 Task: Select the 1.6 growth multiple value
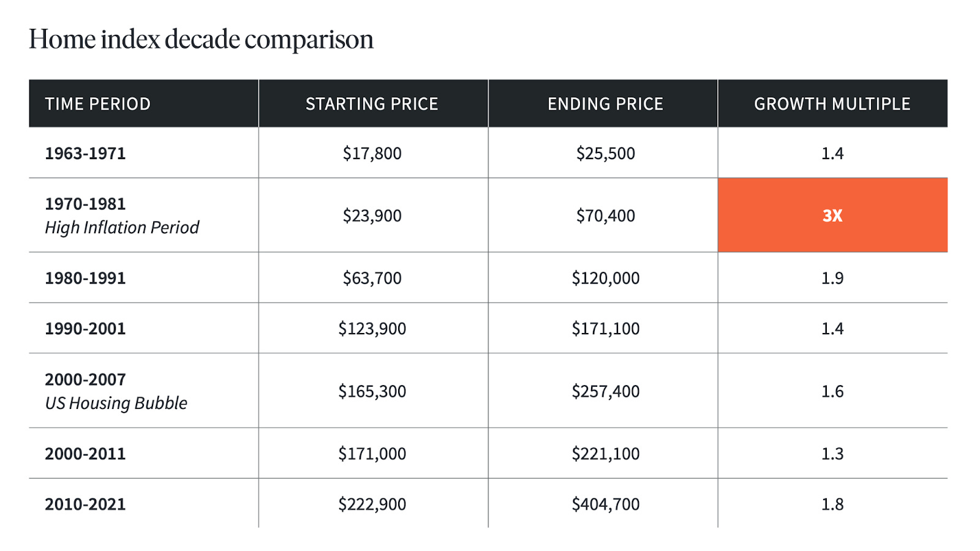click(x=832, y=391)
